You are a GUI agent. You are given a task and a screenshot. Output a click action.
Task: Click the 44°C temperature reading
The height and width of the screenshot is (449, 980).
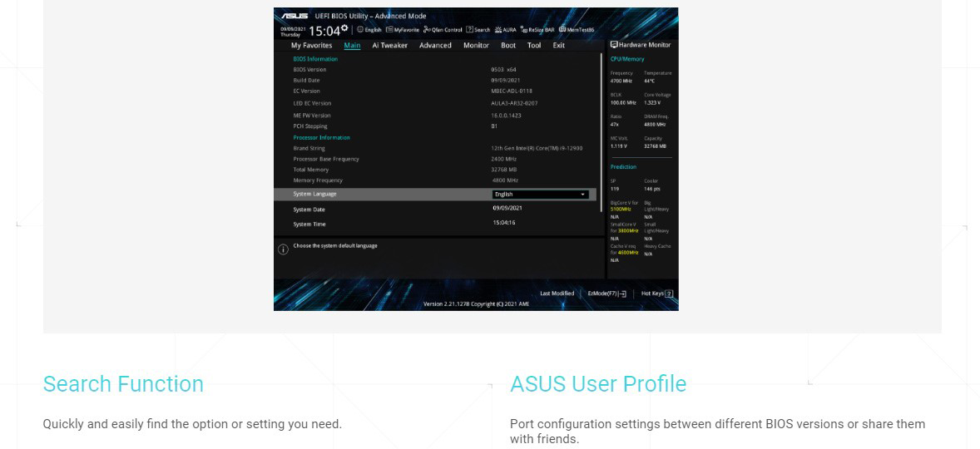(x=650, y=81)
